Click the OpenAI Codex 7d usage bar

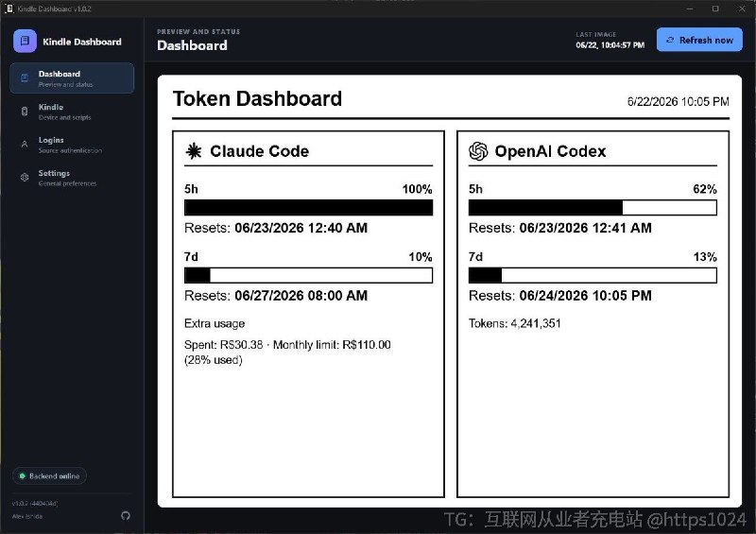coord(593,275)
